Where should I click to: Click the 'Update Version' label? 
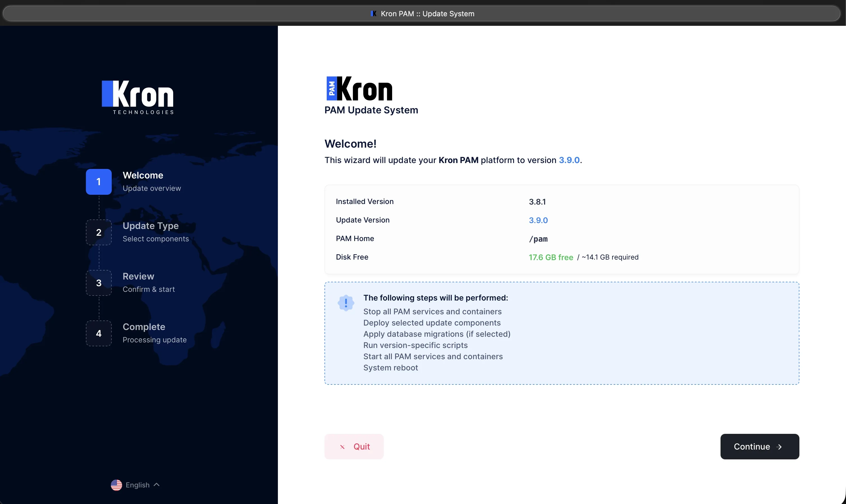pos(363,220)
